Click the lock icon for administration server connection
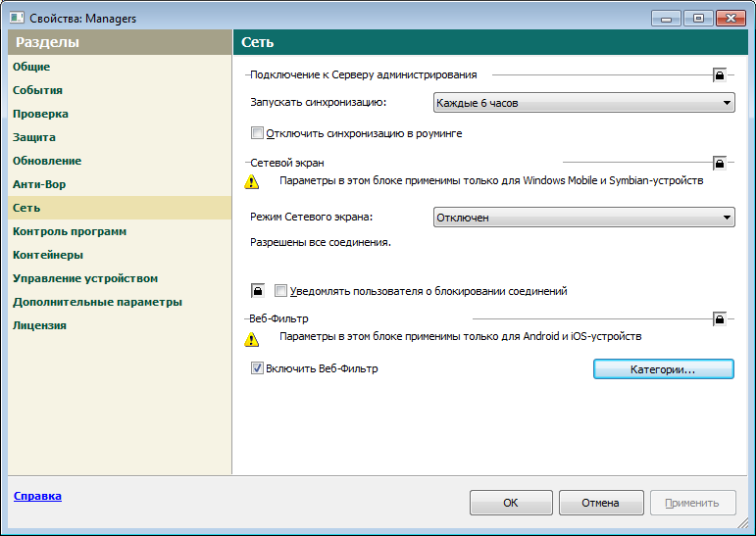Image resolution: width=756 pixels, height=536 pixels. (719, 74)
